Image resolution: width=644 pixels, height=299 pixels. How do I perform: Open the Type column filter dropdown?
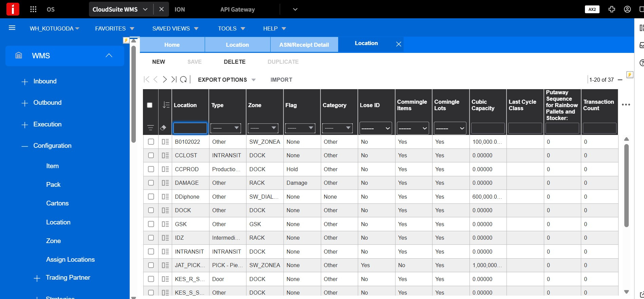tap(226, 128)
